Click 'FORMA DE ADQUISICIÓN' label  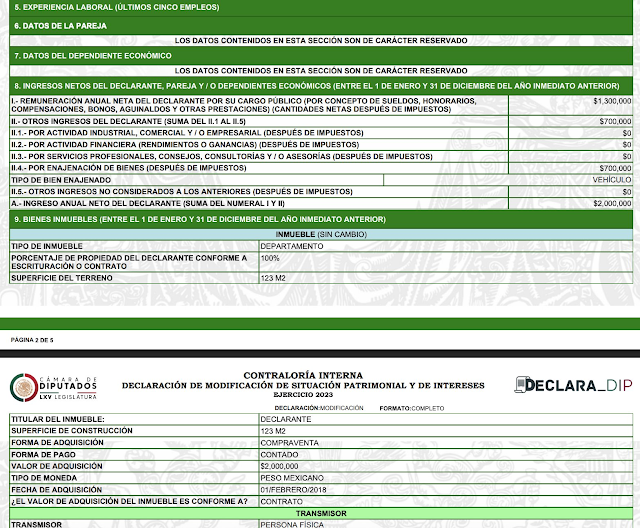[57, 443]
